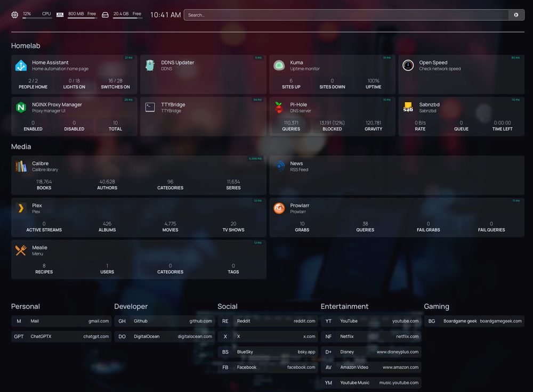
Task: Open the Kuma uptime monitor icon
Action: point(279,65)
